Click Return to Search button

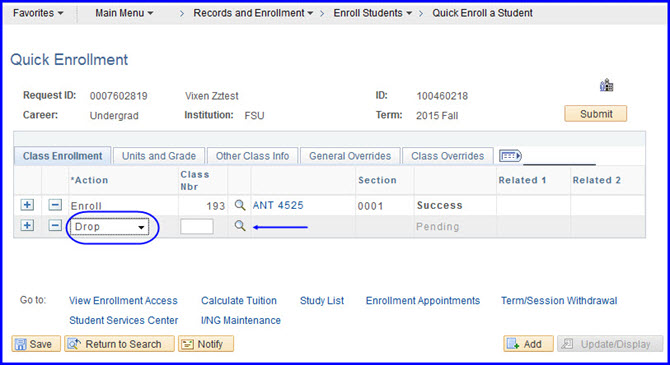(119, 344)
